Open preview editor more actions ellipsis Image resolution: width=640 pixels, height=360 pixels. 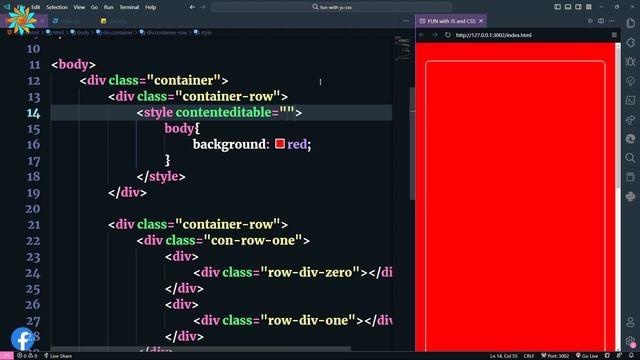(x=612, y=21)
